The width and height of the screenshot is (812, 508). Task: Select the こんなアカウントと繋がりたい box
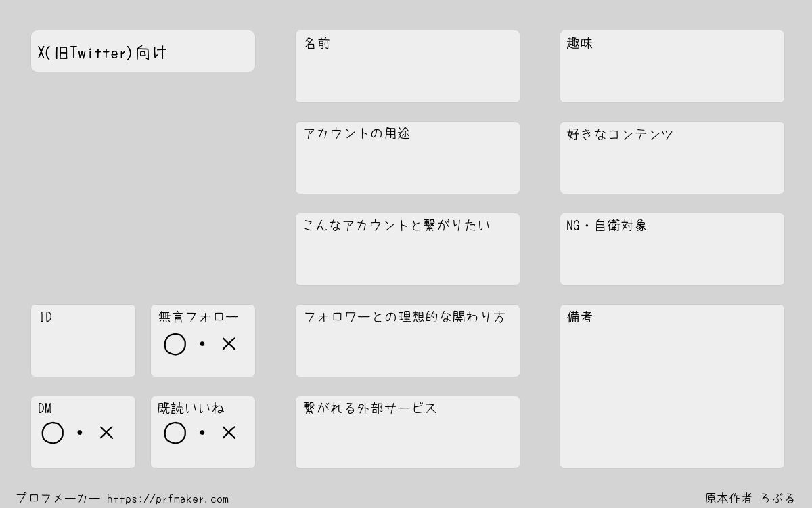click(x=407, y=249)
